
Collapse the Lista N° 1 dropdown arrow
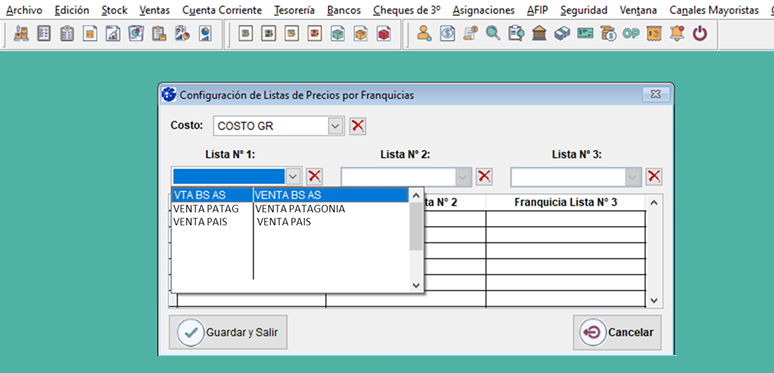pyautogui.click(x=293, y=177)
